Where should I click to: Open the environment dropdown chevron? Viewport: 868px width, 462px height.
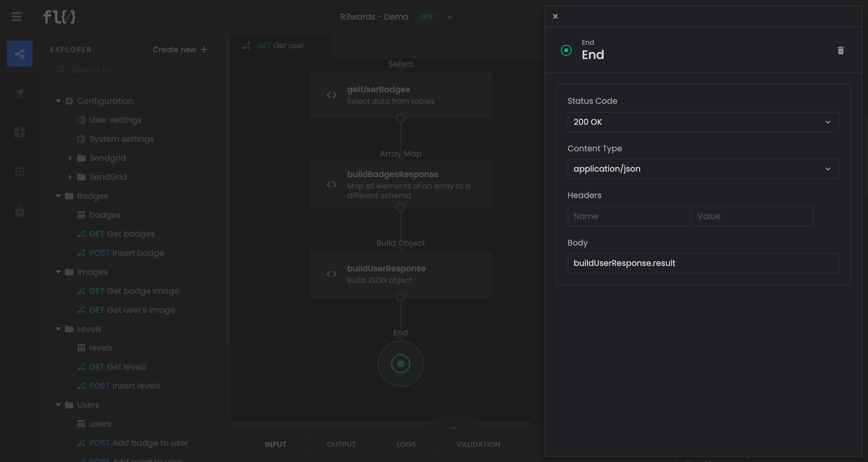450,17
